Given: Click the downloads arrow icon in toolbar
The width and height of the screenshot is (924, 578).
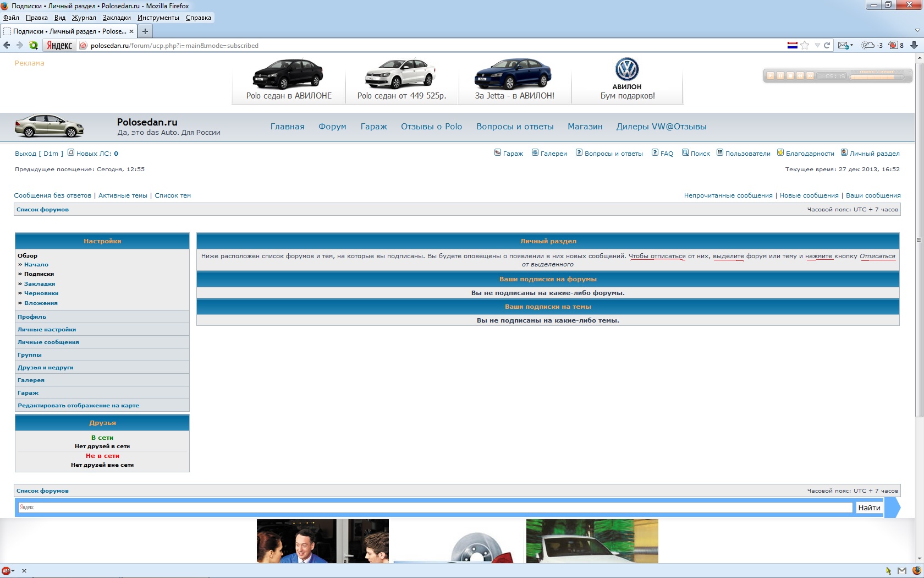Looking at the screenshot, I should [x=914, y=45].
